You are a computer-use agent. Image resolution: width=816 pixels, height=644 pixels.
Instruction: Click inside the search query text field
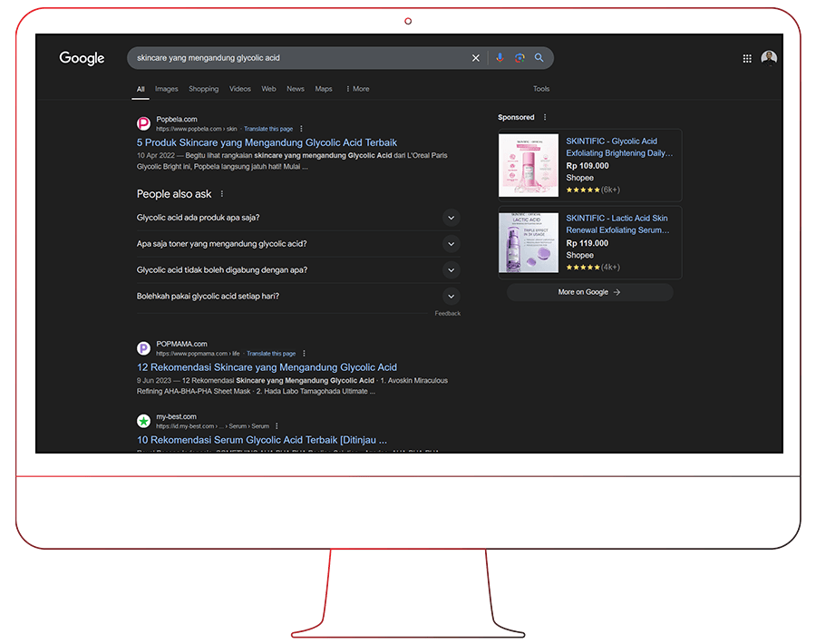[290, 58]
